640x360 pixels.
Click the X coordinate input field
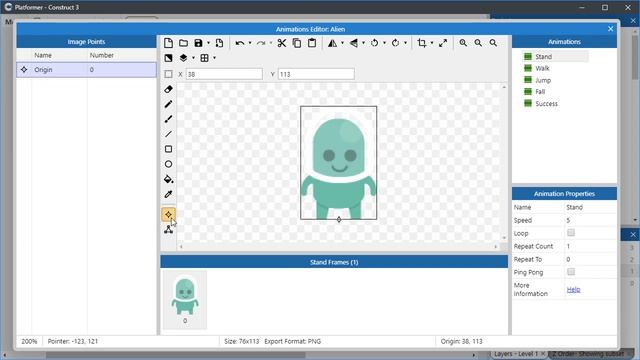224,74
